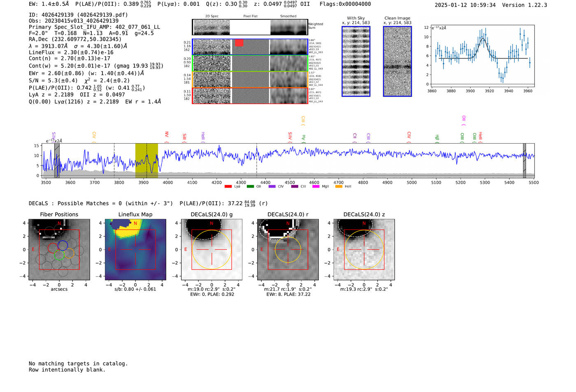
Task: Select the Obs: 20230415v013_4026429139 line
Action: pyautogui.click(x=74, y=21)
